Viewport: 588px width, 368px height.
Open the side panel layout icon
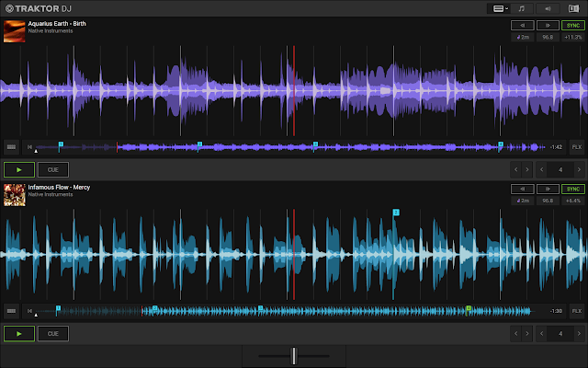(x=573, y=8)
